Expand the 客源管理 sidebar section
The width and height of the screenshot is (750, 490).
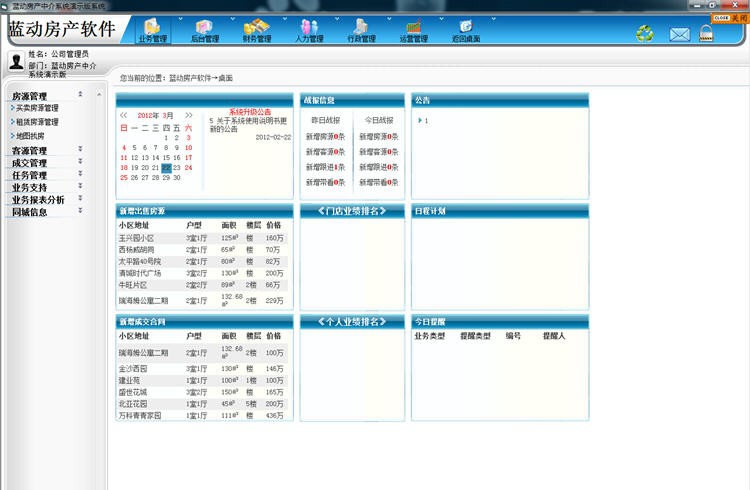(80, 149)
